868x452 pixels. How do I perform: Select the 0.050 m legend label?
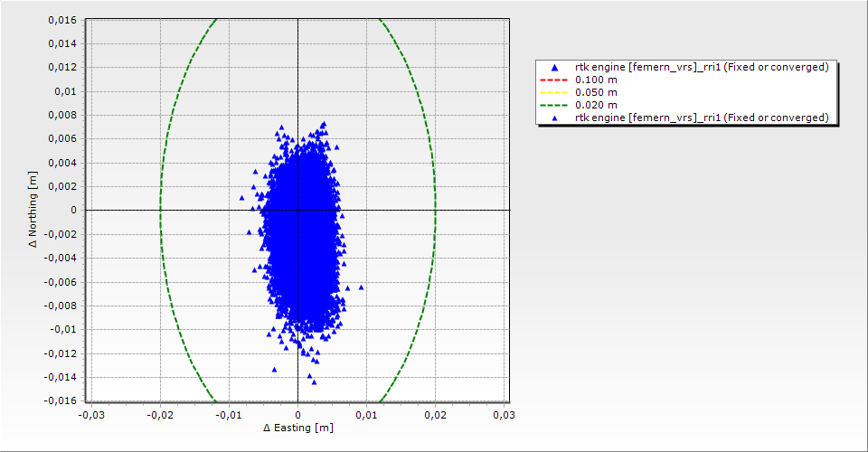pos(597,92)
